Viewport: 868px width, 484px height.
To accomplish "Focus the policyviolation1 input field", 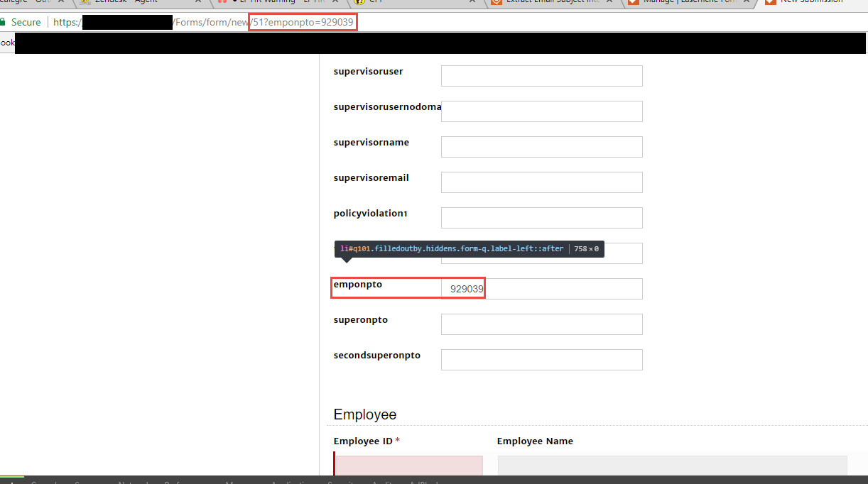I will point(542,218).
